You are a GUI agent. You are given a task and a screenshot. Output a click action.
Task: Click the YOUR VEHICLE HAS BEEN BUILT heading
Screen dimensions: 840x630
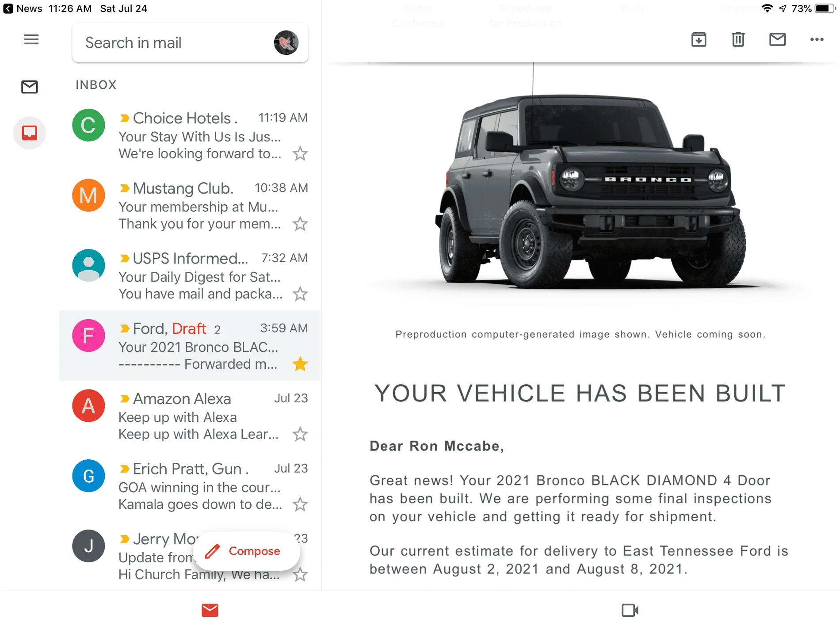coord(580,393)
